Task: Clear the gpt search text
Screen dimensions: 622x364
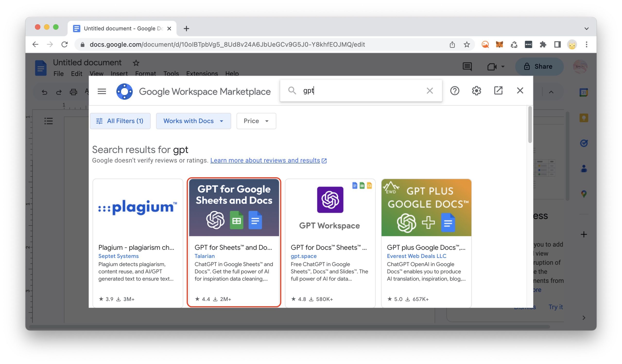Action: pos(430,91)
